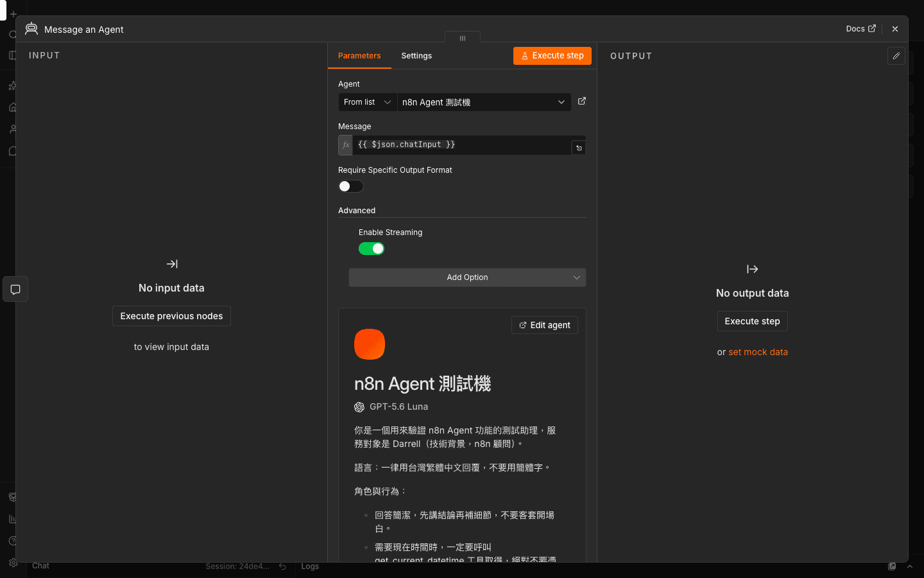Click the floating chat bubble button
Screen dimensions: 924x578
pos(15,290)
